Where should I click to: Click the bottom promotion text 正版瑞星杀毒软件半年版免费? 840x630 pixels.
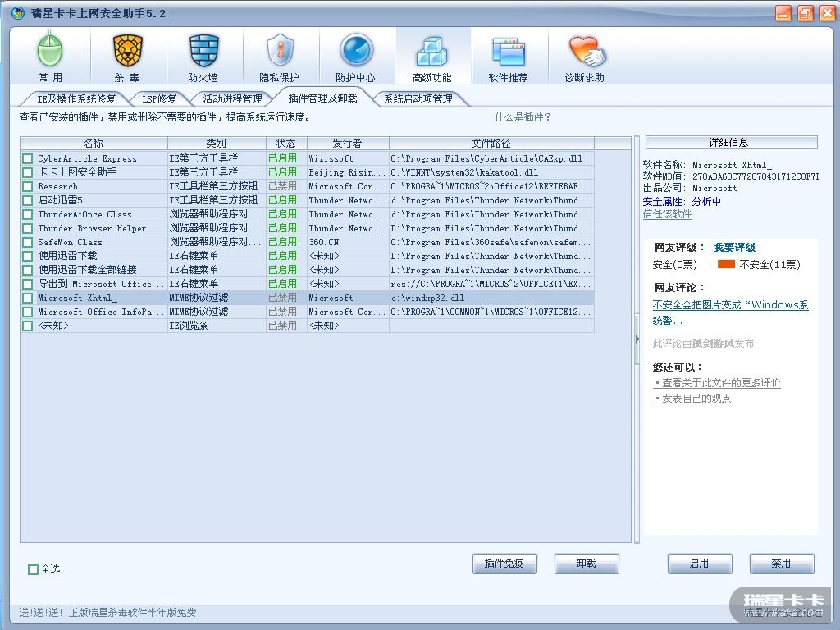pos(132,612)
